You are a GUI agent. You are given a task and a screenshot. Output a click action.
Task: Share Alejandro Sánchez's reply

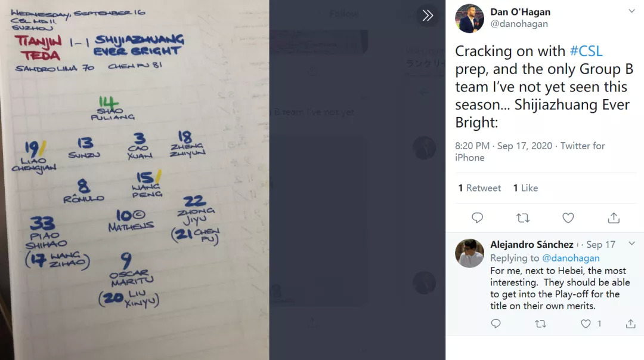[x=630, y=324]
